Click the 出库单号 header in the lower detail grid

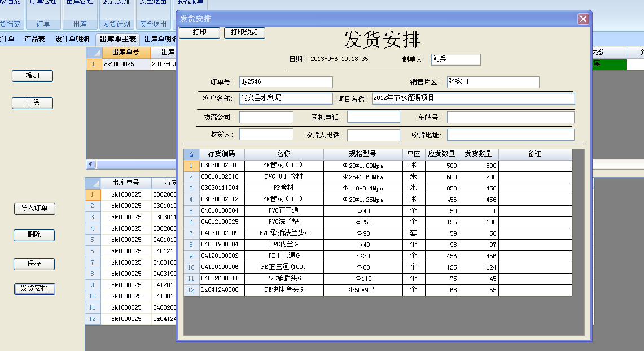point(126,183)
